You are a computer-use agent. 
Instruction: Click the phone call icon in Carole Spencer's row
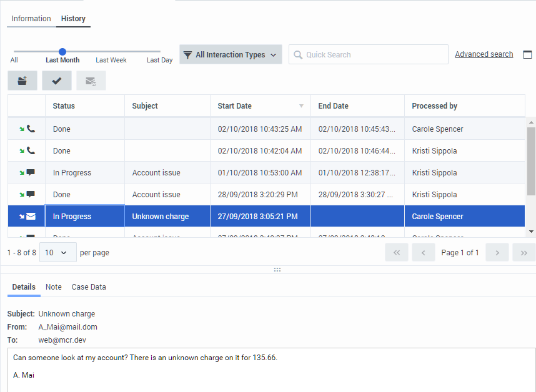pyautogui.click(x=31, y=129)
